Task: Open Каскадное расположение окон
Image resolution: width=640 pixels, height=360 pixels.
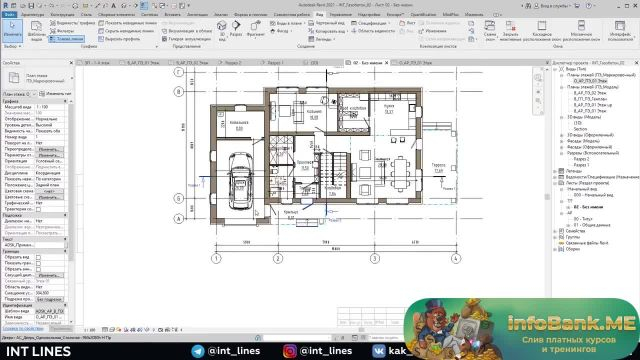Action: (x=542, y=31)
